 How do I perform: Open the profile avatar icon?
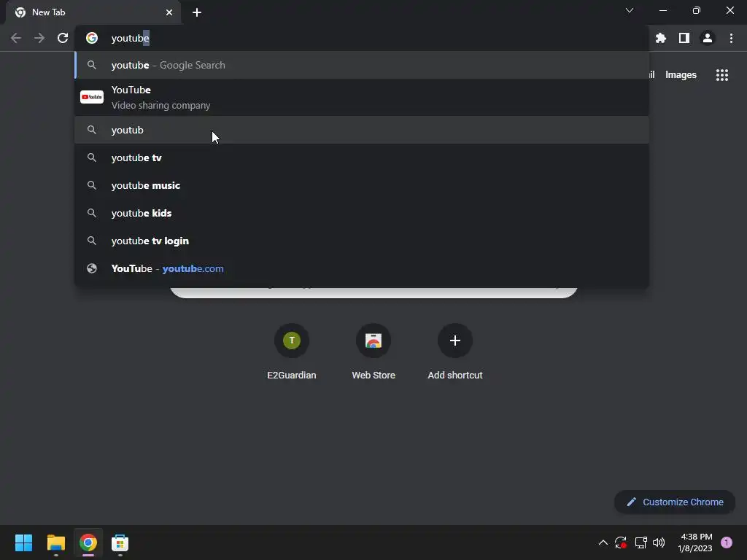708,38
